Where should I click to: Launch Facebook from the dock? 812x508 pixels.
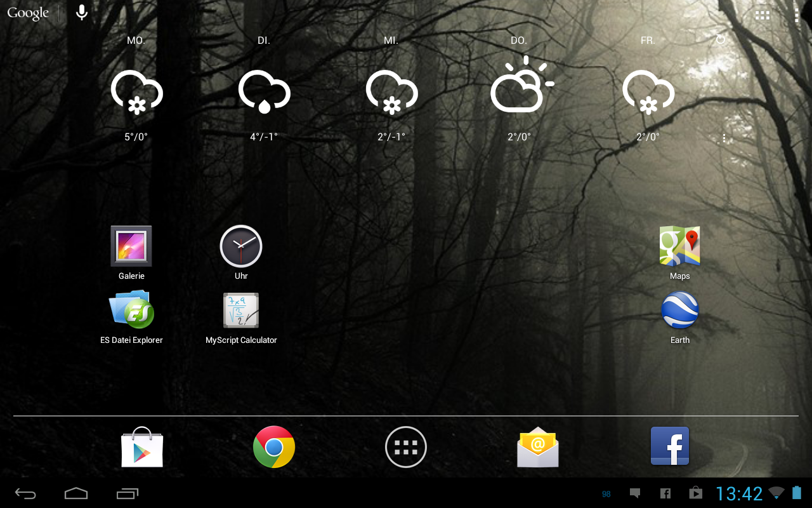point(670,447)
